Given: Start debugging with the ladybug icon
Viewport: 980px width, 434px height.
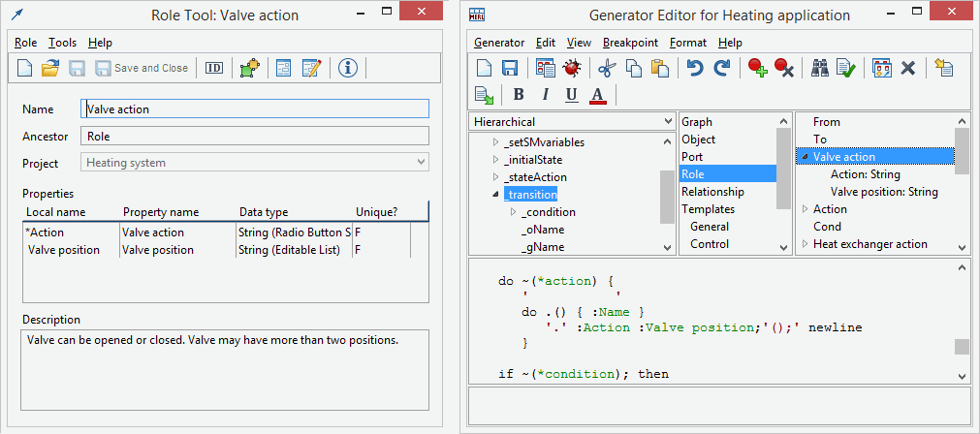Looking at the screenshot, I should pos(571,68).
